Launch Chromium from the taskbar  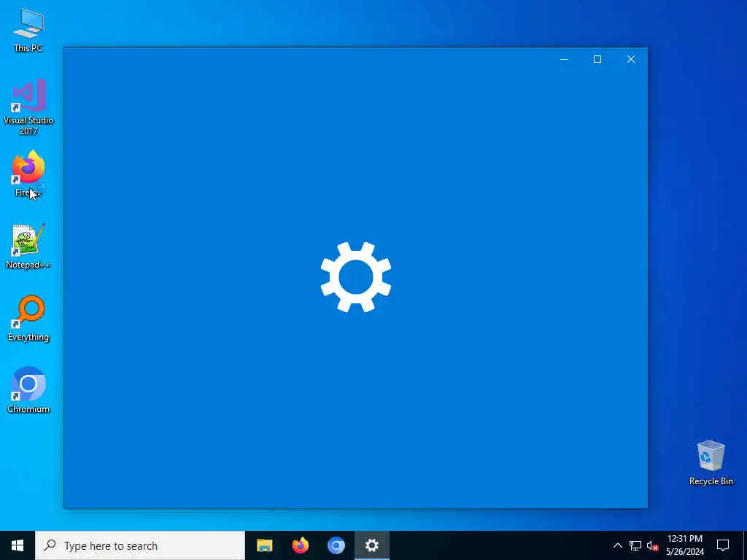336,545
